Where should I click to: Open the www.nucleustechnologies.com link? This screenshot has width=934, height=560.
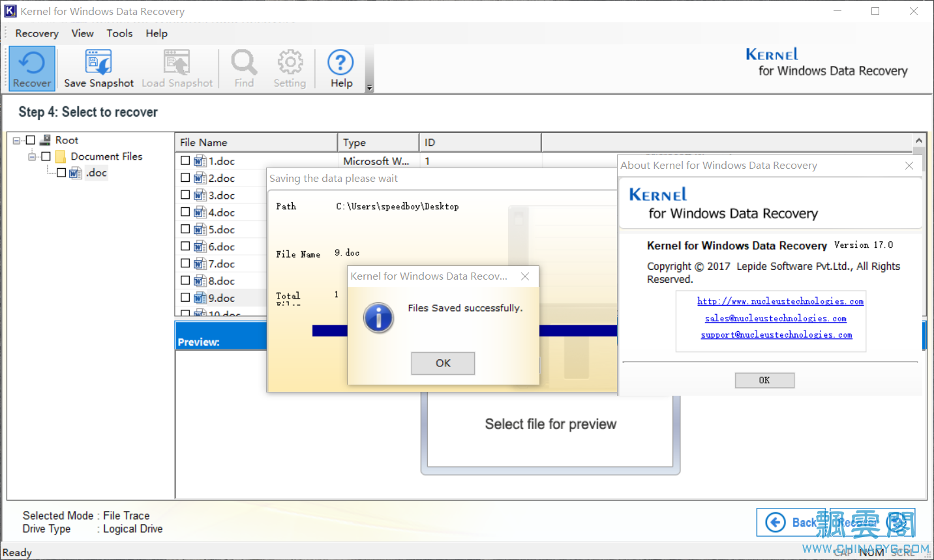pyautogui.click(x=780, y=301)
